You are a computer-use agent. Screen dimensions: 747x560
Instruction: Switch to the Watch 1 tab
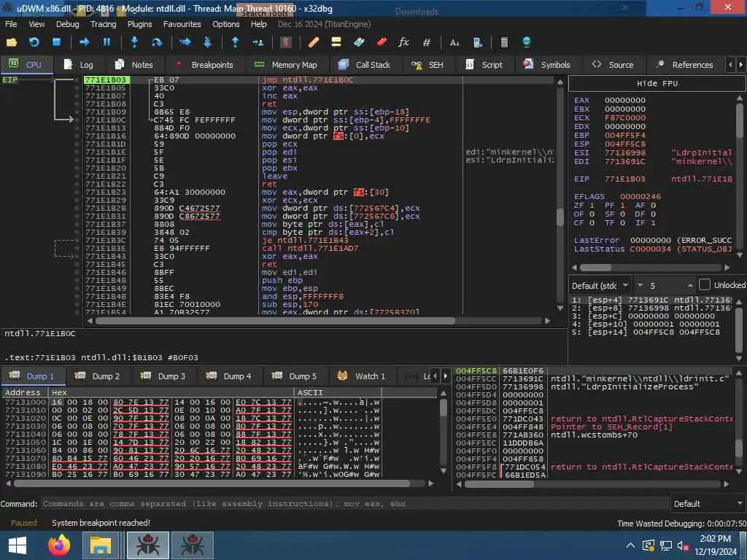[x=362, y=376]
